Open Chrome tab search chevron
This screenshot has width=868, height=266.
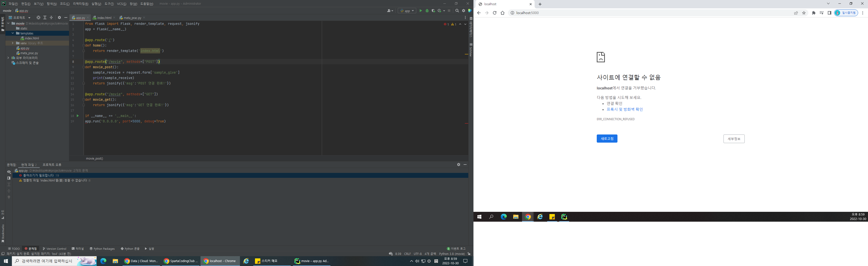(x=828, y=4)
